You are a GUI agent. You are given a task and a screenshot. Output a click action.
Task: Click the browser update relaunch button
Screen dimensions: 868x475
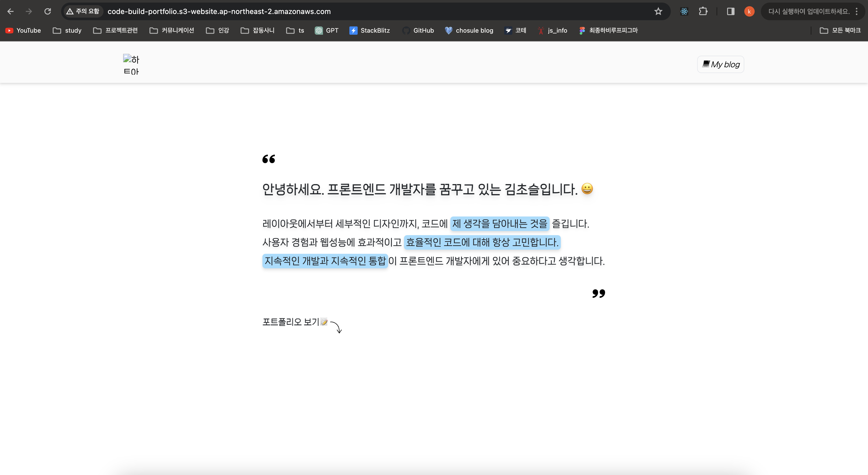tap(808, 11)
